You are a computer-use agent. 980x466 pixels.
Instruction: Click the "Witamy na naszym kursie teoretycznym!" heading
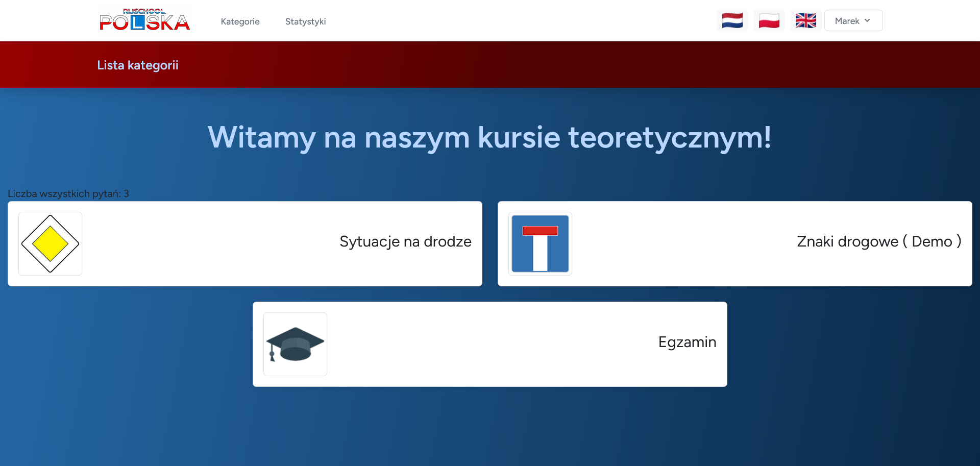489,137
